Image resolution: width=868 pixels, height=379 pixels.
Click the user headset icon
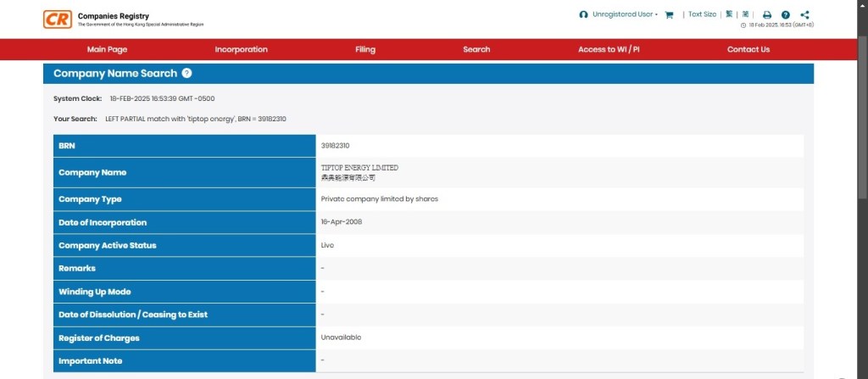click(x=583, y=14)
